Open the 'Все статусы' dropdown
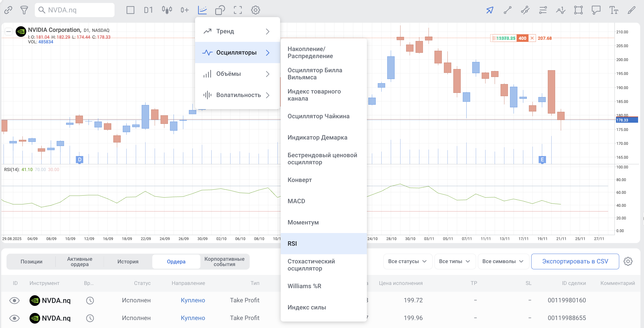 tap(407, 261)
